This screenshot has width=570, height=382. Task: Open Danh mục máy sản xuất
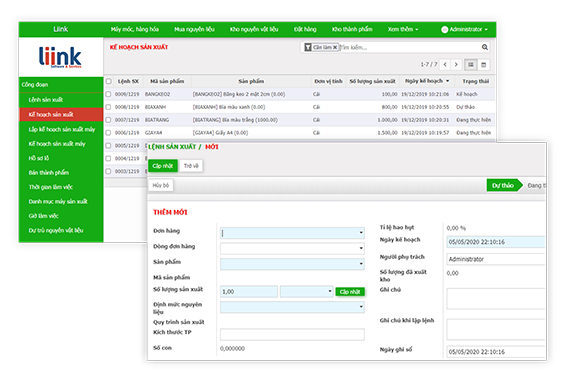coord(61,202)
